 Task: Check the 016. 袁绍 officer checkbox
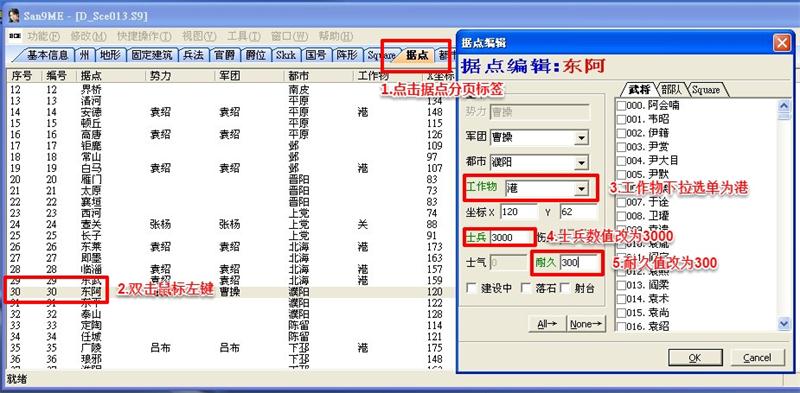point(621,326)
